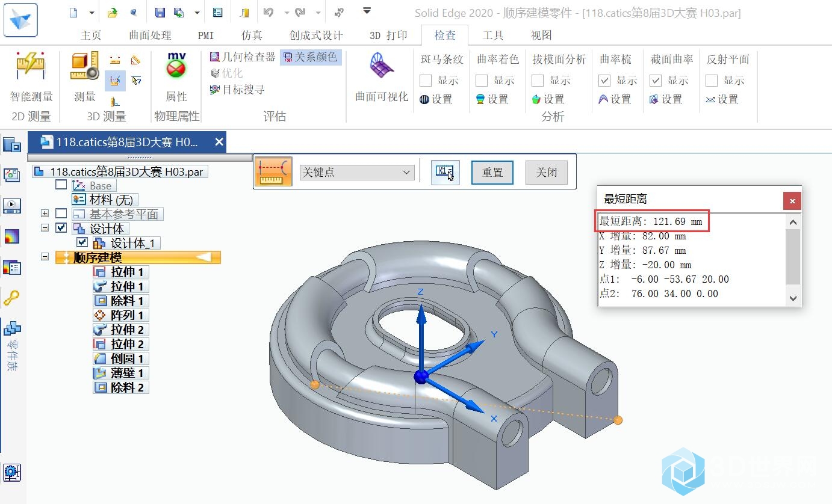The height and width of the screenshot is (504, 832).
Task: Click the 重置 reset button
Action: click(x=492, y=173)
